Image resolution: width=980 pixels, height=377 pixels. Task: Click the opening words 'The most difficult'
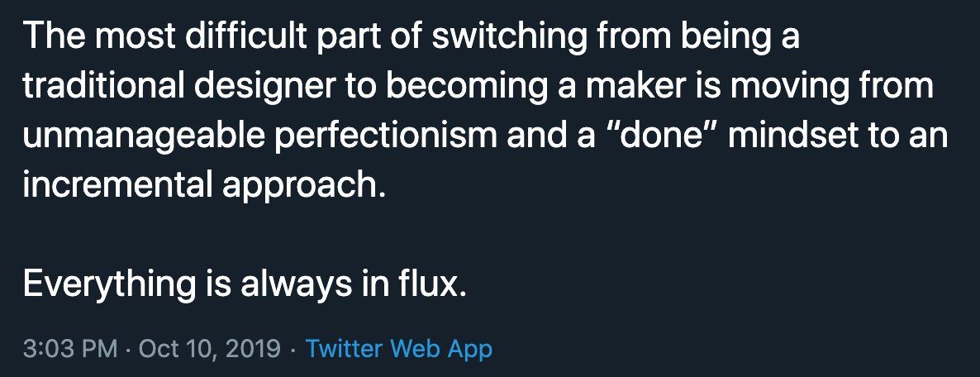tap(164, 37)
